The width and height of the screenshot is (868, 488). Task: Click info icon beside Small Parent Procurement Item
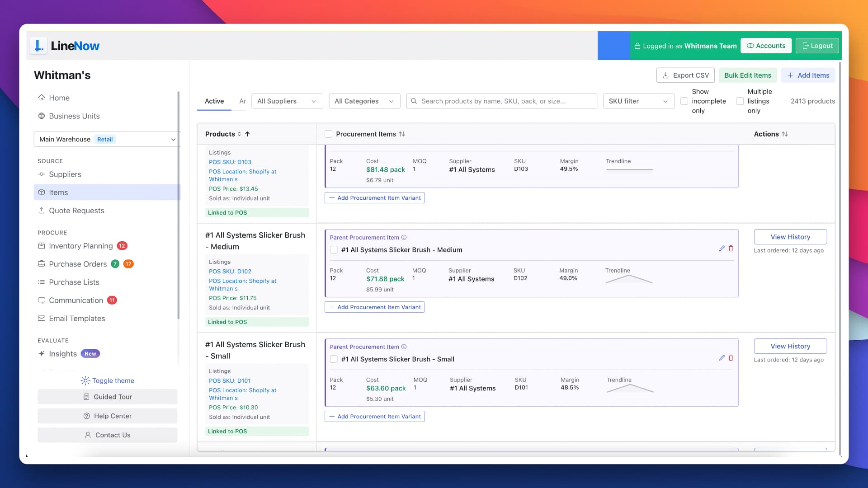(404, 347)
